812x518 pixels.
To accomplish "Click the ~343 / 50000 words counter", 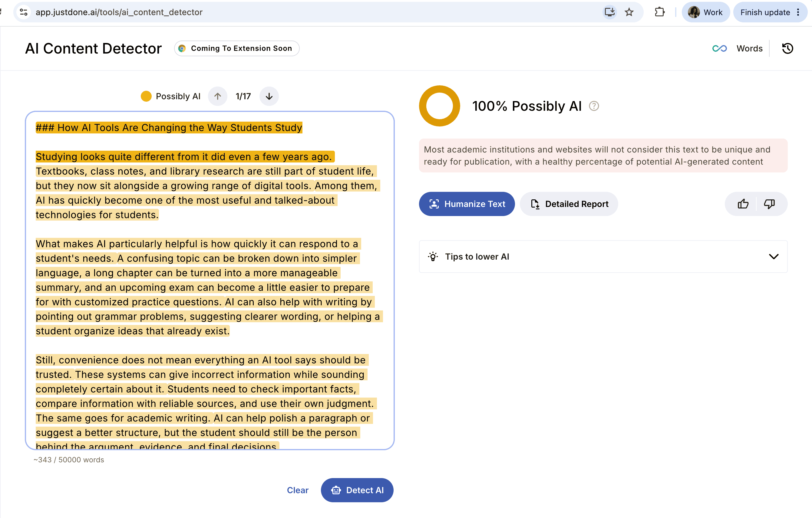I will click(69, 460).
